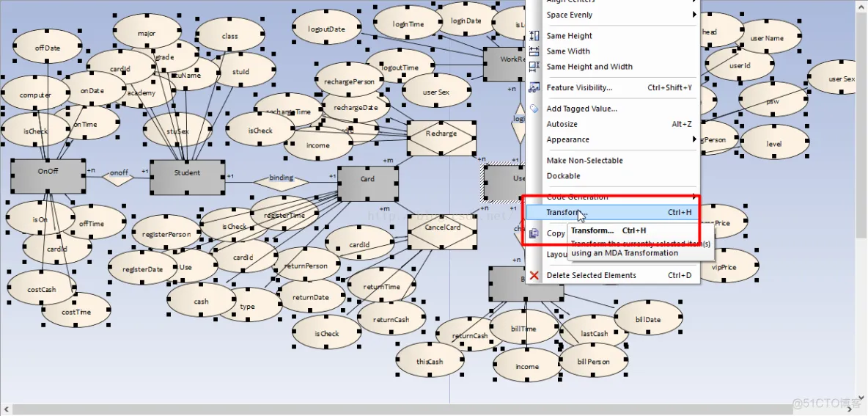Image resolution: width=868 pixels, height=416 pixels.
Task: Select the rechargeDate attribute ellipse
Action: [356, 106]
